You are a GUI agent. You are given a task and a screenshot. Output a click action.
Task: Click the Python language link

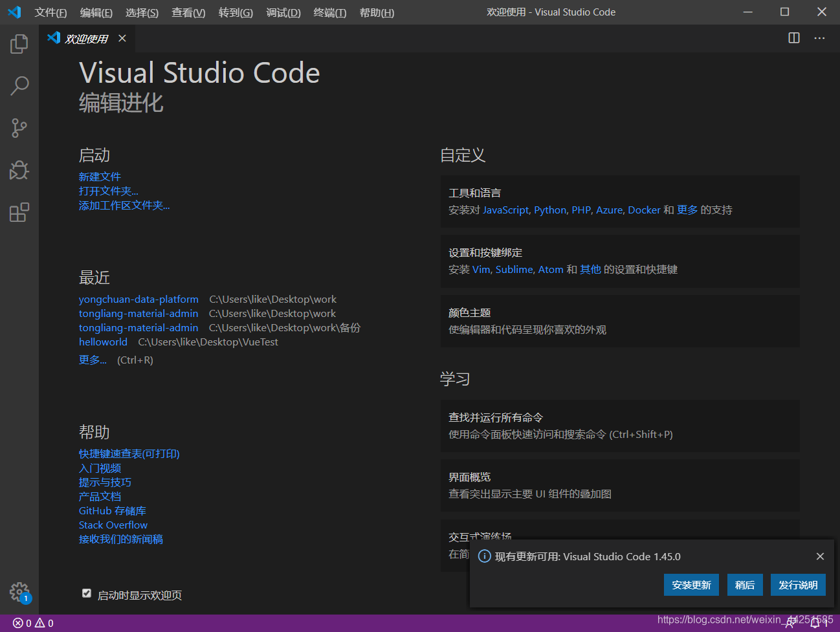[x=550, y=210]
